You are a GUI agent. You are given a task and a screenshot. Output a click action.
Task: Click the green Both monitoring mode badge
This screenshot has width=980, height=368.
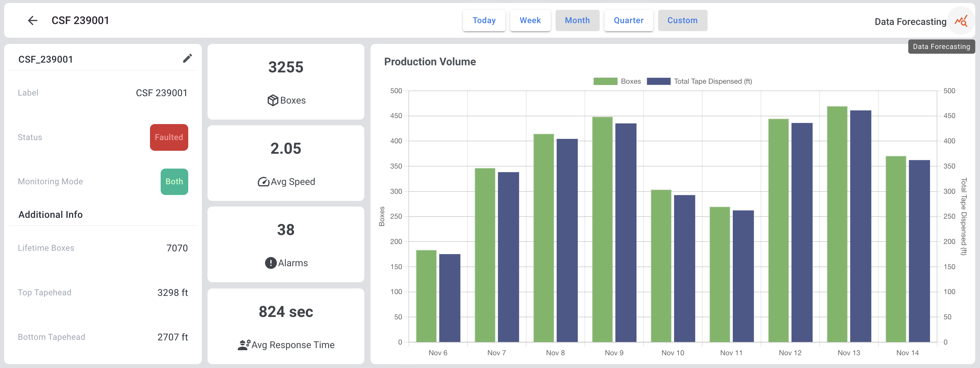pos(174,182)
